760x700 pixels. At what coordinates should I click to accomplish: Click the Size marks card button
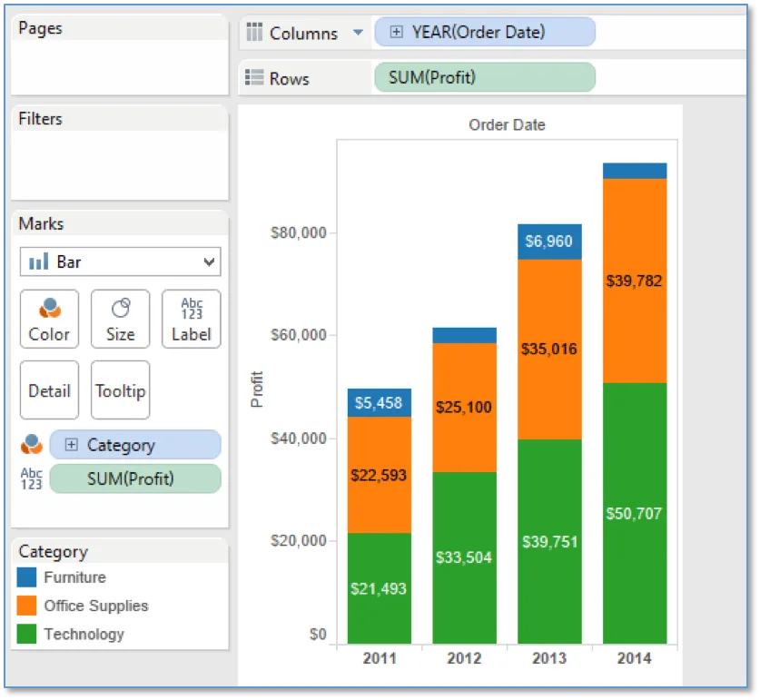(x=120, y=319)
